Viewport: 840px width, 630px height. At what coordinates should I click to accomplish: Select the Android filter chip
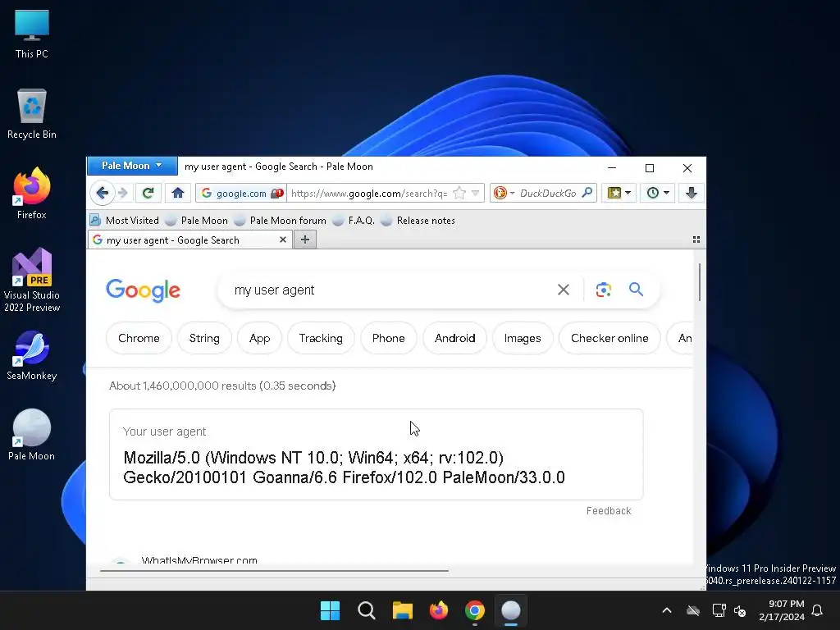point(454,338)
